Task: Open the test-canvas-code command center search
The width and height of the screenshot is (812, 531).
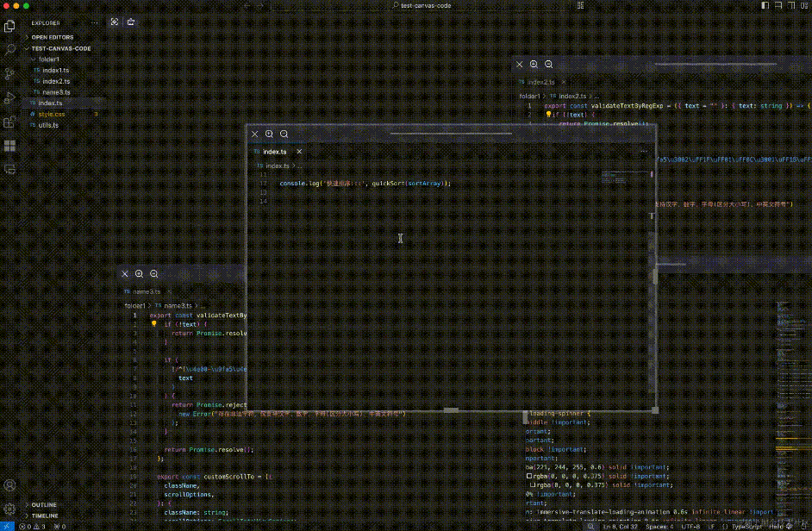Action: (x=422, y=6)
